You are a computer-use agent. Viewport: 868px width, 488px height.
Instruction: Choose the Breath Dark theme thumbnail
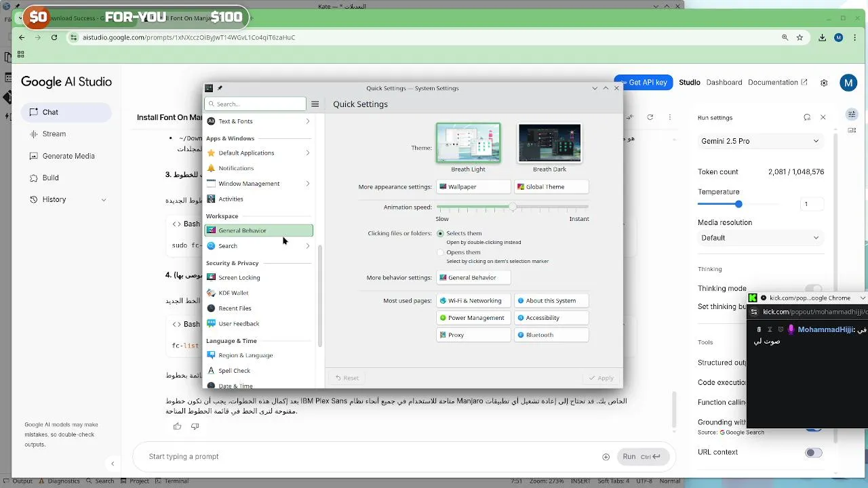click(549, 143)
